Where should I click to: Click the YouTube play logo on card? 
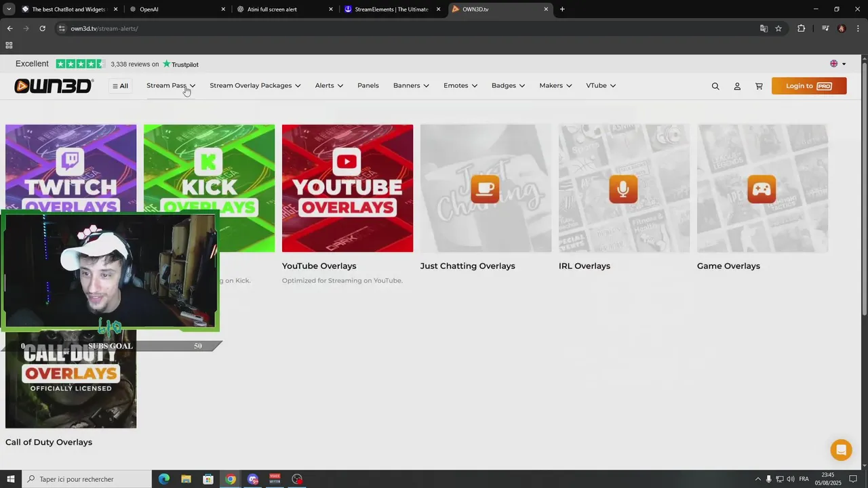[x=347, y=162]
